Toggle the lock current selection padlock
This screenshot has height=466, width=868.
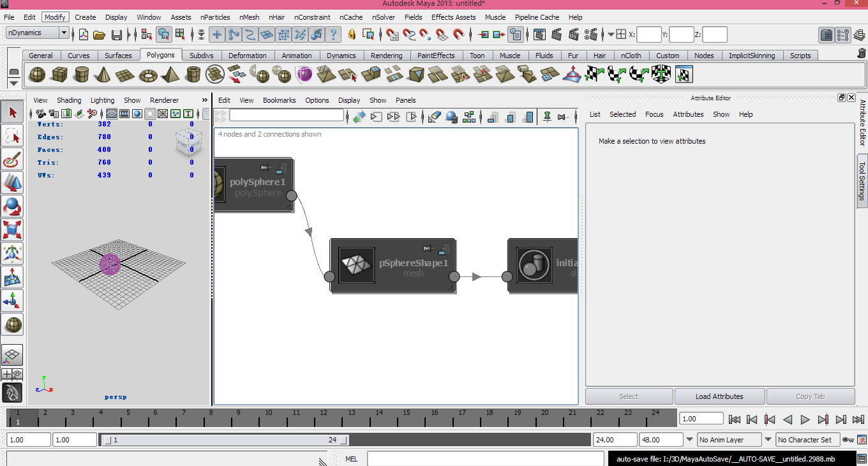click(351, 34)
